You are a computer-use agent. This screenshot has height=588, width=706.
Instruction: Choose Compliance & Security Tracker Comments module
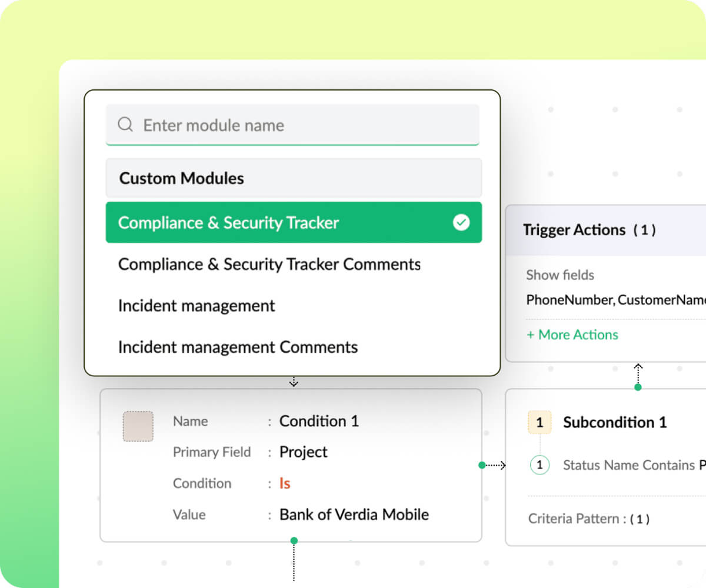click(x=269, y=264)
